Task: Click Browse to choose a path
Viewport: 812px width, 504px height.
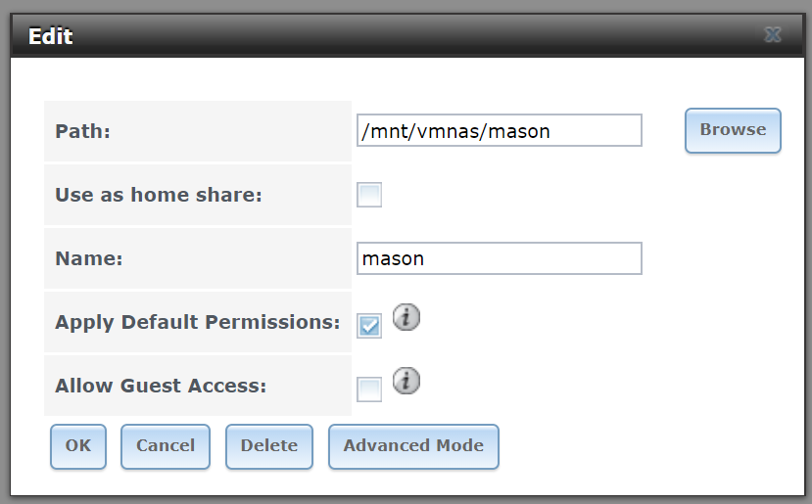Action: tap(733, 130)
